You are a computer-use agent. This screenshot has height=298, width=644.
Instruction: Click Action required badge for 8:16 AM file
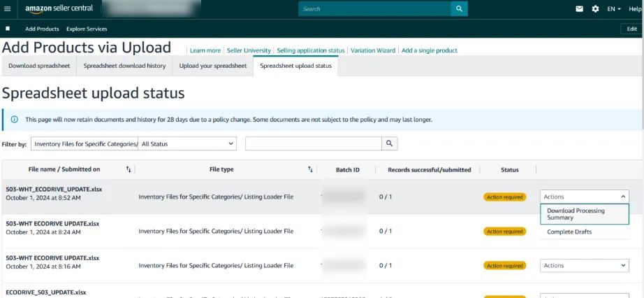tap(504, 266)
